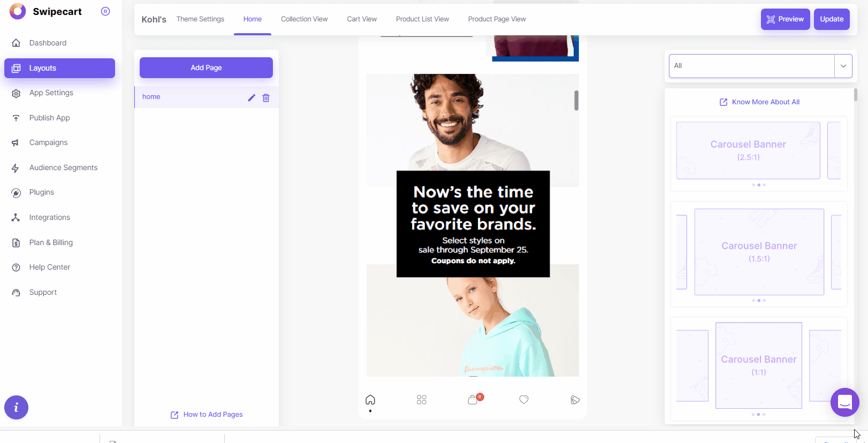This screenshot has width=868, height=443.
Task: Click the Support headset icon
Action: tap(16, 293)
